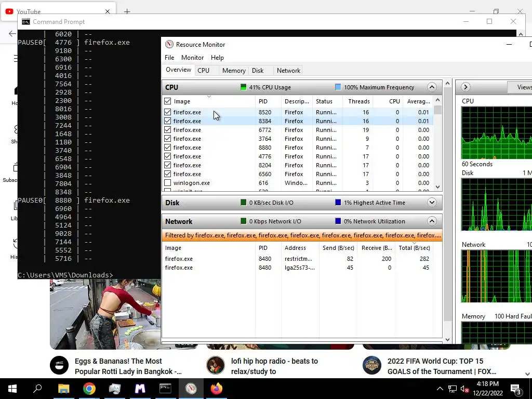This screenshot has height=399, width=532.
Task: Open Rotti Lady video channel avatar
Action: (59, 365)
